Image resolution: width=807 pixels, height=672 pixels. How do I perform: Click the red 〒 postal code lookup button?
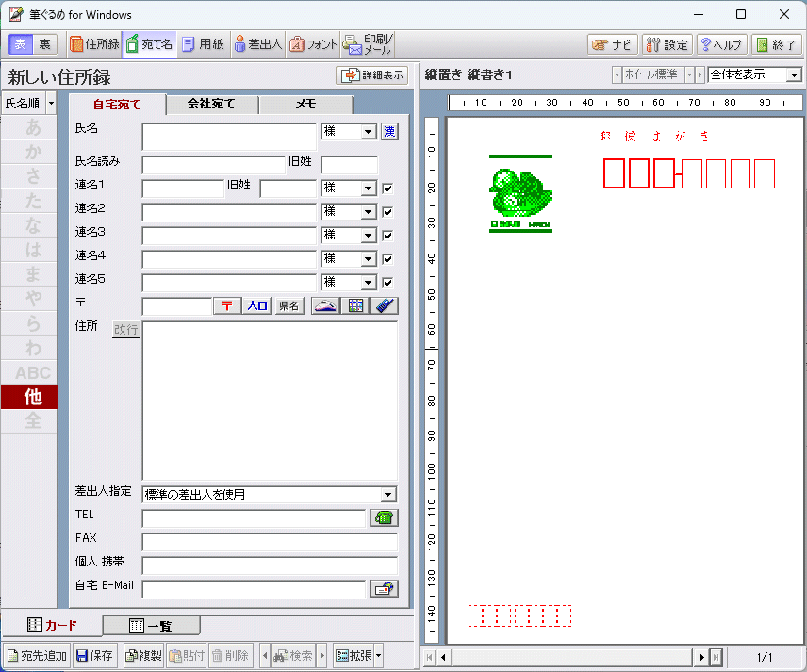click(x=227, y=305)
